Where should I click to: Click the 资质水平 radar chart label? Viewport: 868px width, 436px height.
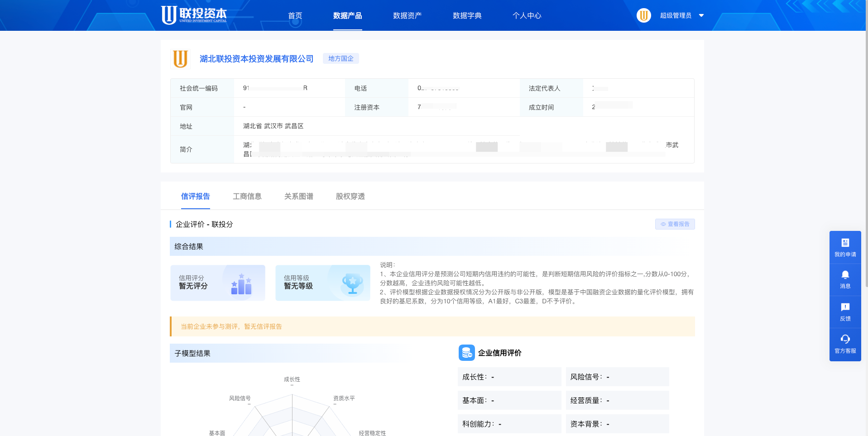tap(344, 398)
